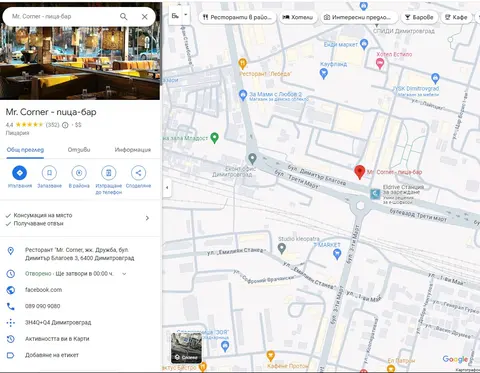Screen dimensions: 480x373
Task: Click the Запазване bookmark icon
Action: coord(49,173)
